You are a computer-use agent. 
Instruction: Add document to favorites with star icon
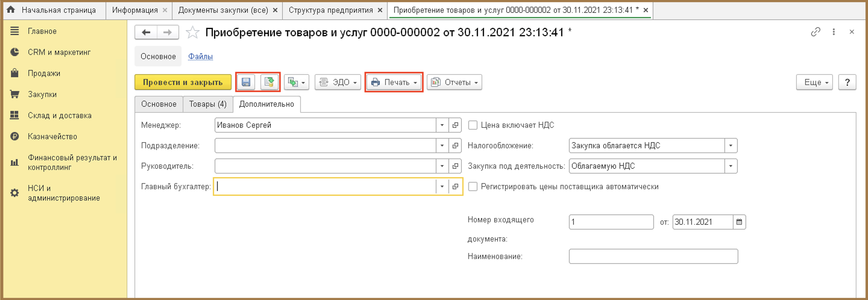point(192,32)
